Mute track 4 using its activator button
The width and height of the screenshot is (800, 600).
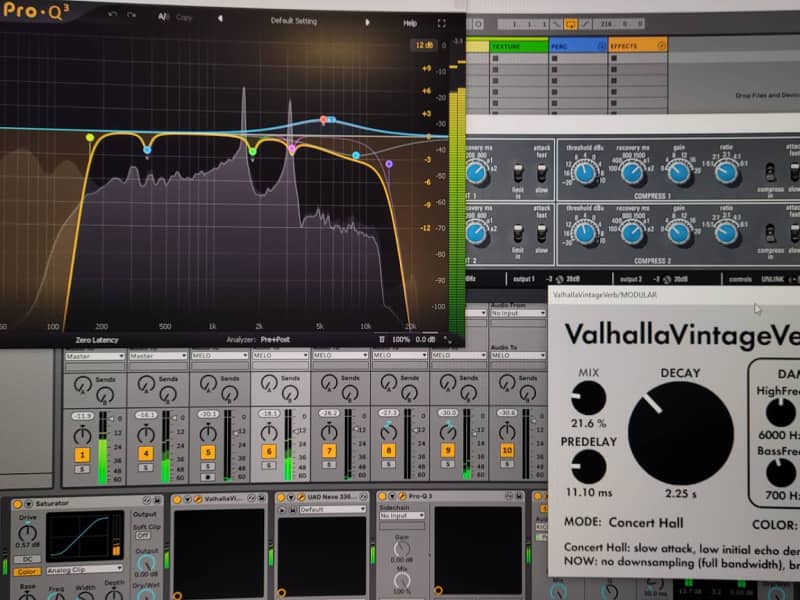[x=145, y=453]
